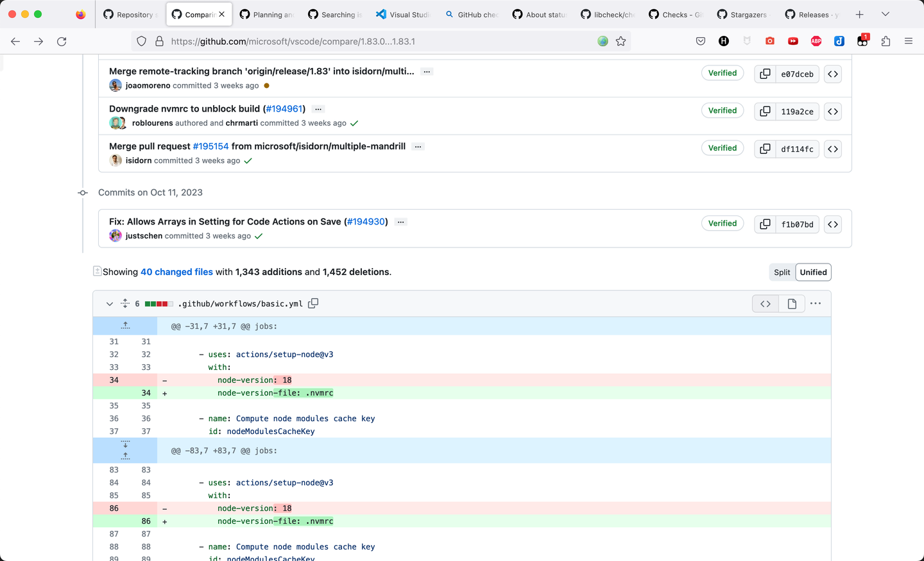Switch to Releases browser tab
Viewport: 924px width, 561px height.
pyautogui.click(x=812, y=14)
